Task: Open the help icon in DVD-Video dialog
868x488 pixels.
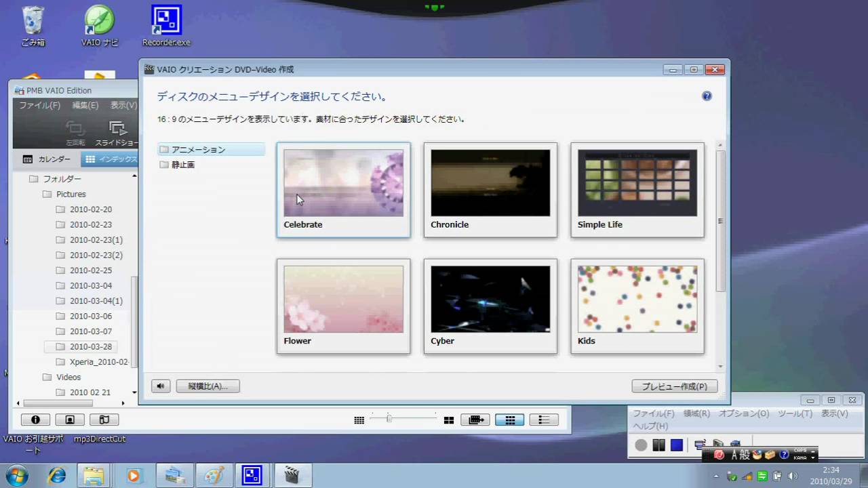Action: click(x=707, y=96)
